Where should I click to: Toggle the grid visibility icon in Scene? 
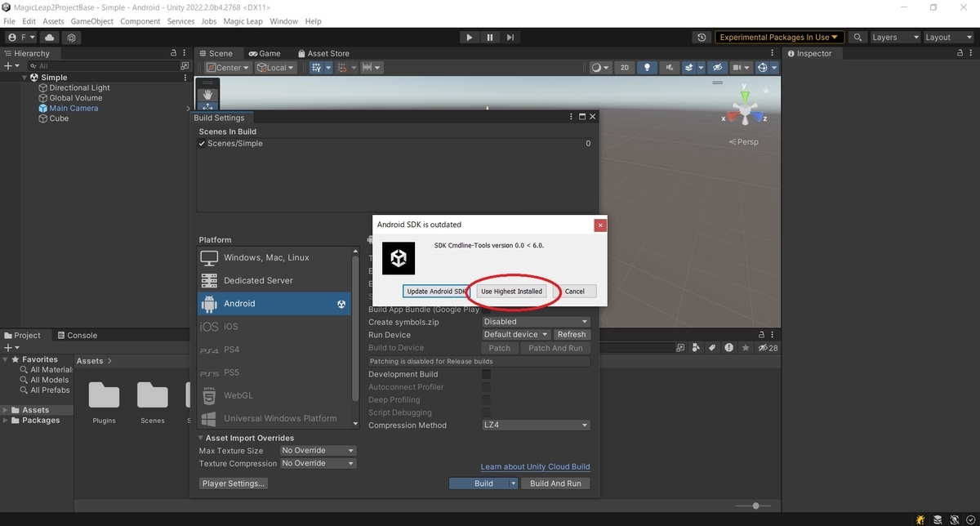pyautogui.click(x=316, y=68)
